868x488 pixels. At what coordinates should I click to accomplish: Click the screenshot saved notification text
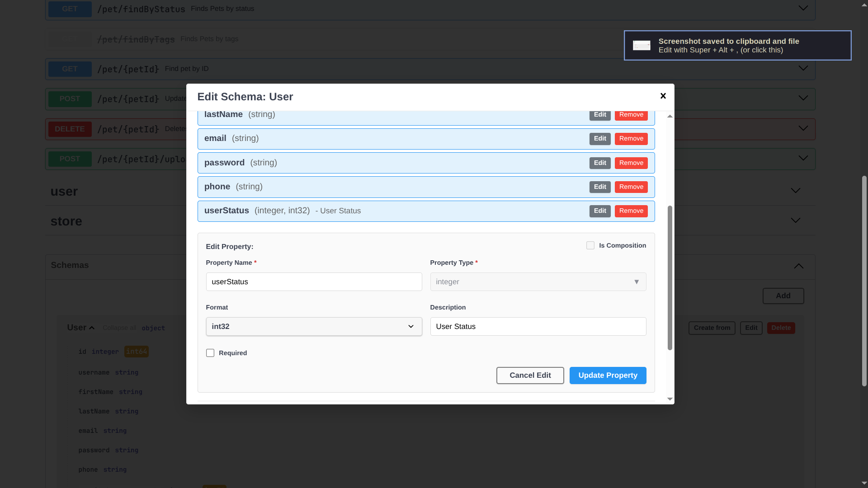click(728, 45)
